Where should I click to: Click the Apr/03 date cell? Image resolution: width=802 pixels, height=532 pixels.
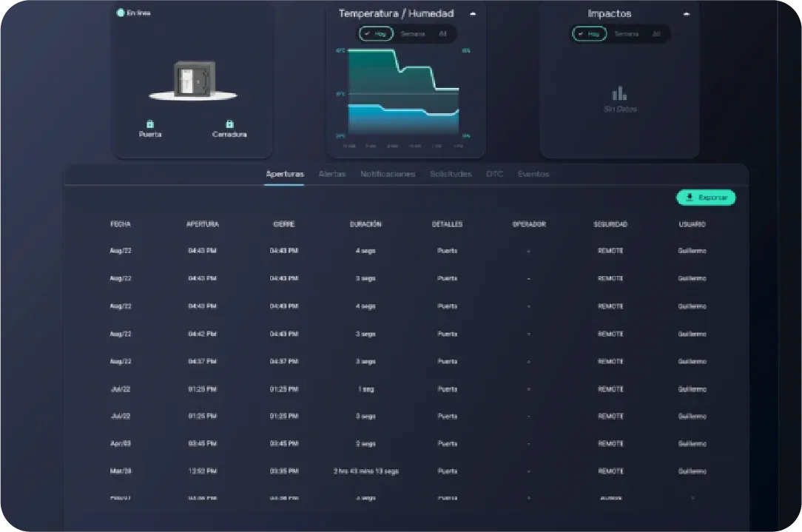pyautogui.click(x=121, y=443)
